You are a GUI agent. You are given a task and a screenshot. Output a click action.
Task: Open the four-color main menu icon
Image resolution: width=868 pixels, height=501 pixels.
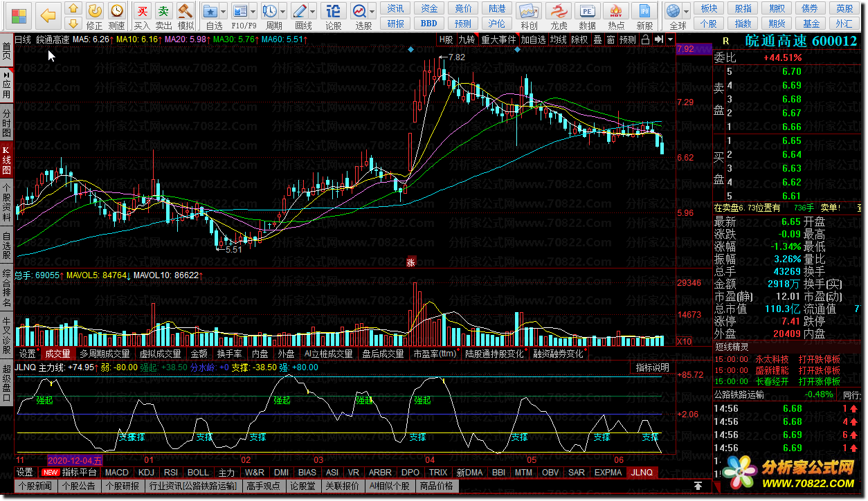point(18,15)
